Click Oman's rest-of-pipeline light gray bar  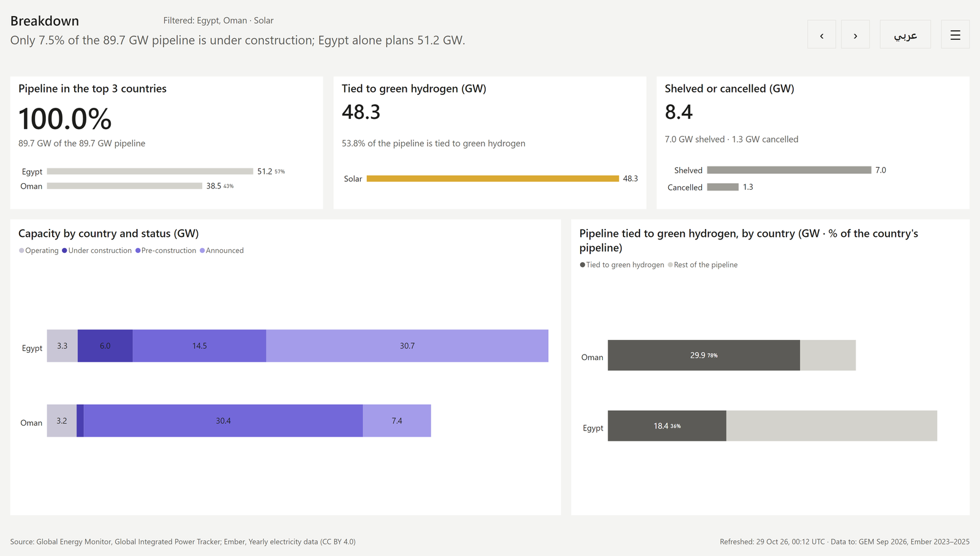[x=827, y=355]
